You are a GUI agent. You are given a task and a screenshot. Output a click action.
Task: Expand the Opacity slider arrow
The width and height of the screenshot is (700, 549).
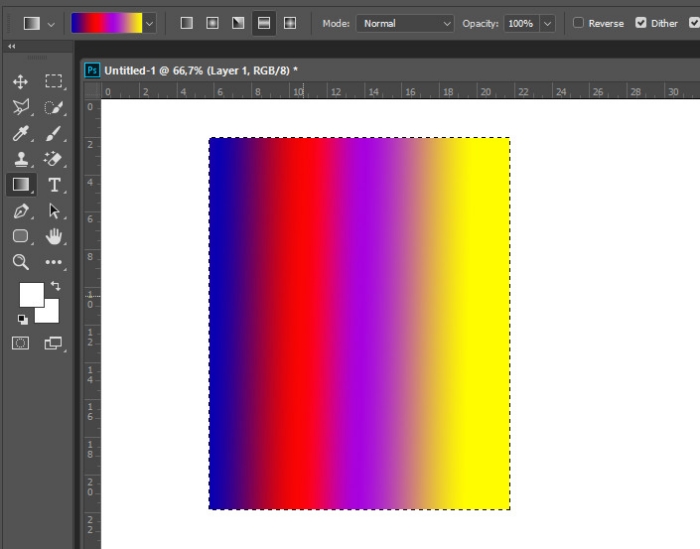[547, 23]
